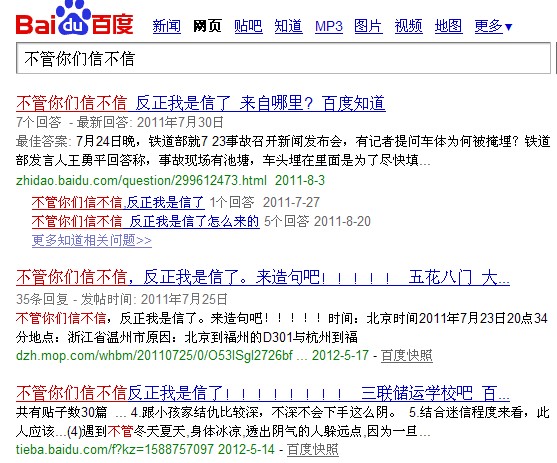Open the 来造句吧 五花八门 result
Screen dimensions: 557x463
263,278
